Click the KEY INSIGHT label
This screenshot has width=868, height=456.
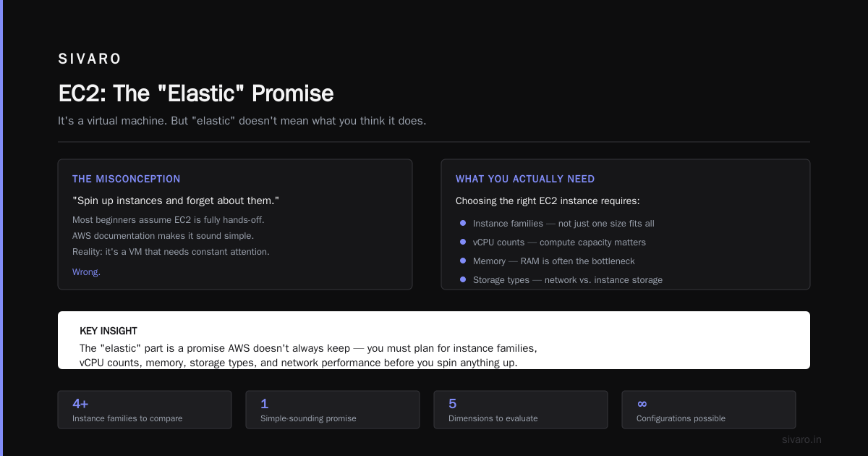tap(109, 331)
